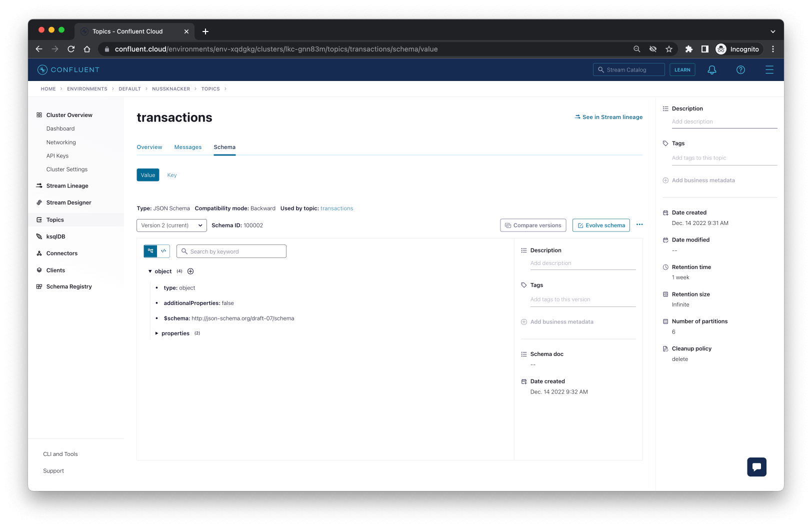Click the Connectors sidebar icon
The image size is (812, 528).
pyautogui.click(x=39, y=253)
